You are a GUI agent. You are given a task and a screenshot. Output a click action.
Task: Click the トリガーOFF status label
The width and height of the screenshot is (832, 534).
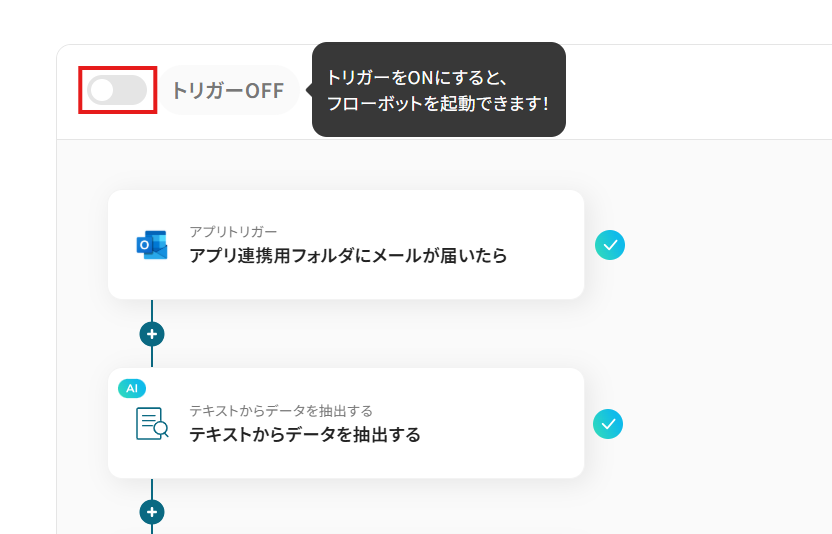point(228,90)
